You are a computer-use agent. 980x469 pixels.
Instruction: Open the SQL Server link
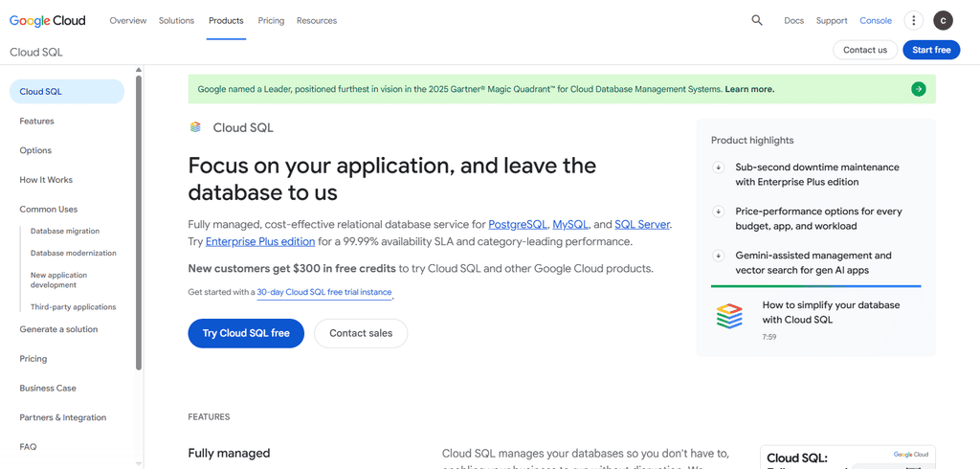click(642, 225)
